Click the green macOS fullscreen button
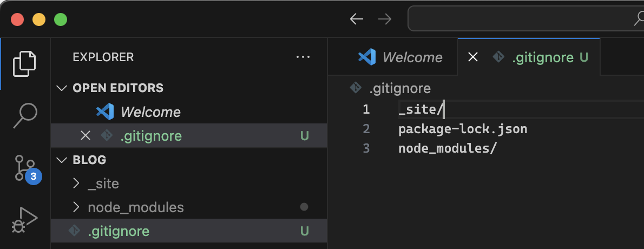This screenshot has height=249, width=644. click(x=61, y=19)
